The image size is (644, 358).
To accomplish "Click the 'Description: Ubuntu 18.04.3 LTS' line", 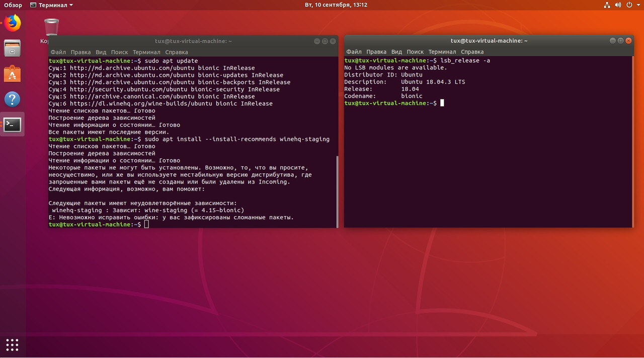I will [405, 81].
